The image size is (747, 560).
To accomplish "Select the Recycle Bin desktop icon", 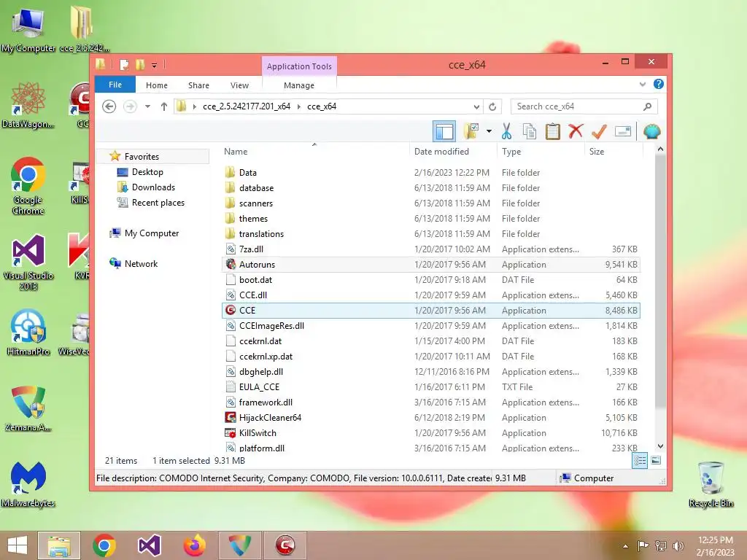I will (x=711, y=484).
